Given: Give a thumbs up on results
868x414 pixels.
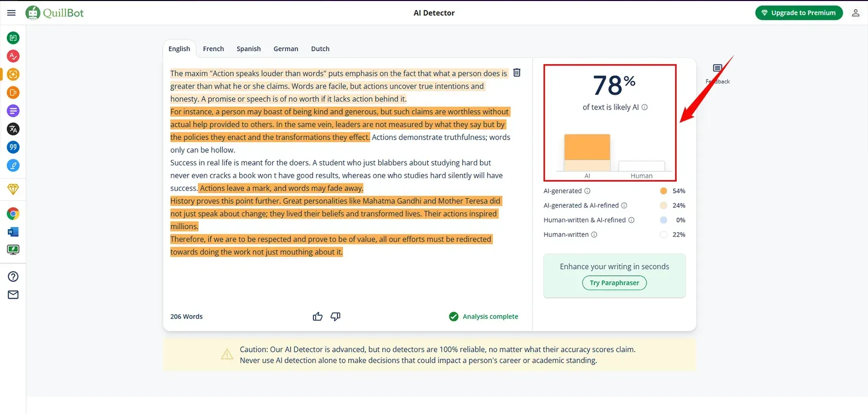Looking at the screenshot, I should (318, 317).
